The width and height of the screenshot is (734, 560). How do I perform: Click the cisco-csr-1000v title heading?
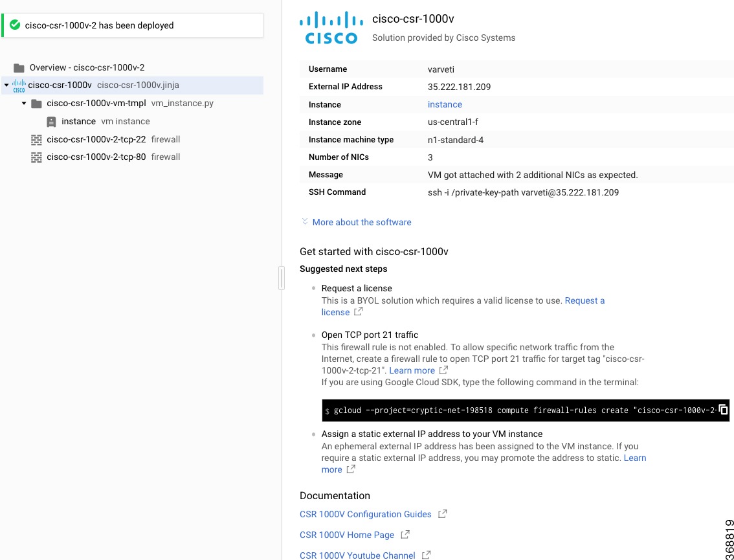[x=413, y=19]
